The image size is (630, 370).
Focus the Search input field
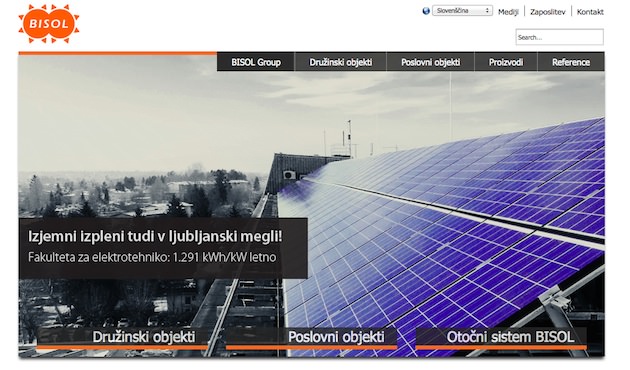click(x=559, y=37)
